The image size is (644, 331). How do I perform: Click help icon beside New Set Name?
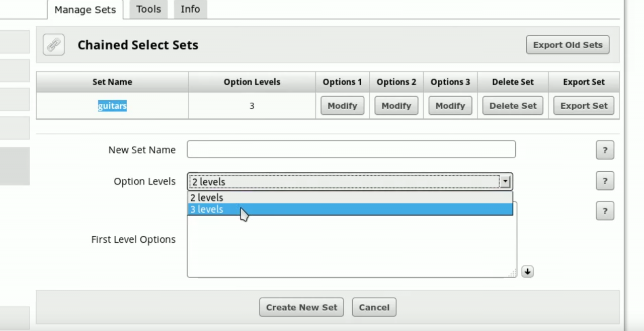tap(605, 150)
